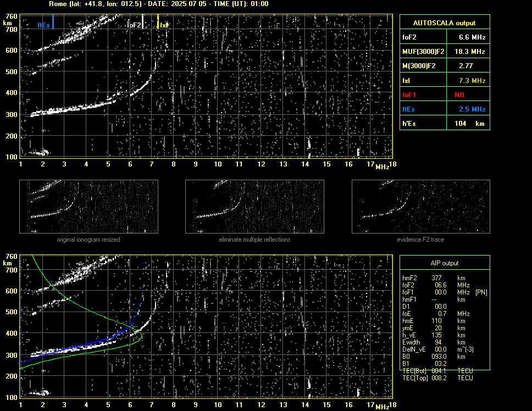
Task: Select the red foF1 value 'NO'
Action: click(459, 95)
